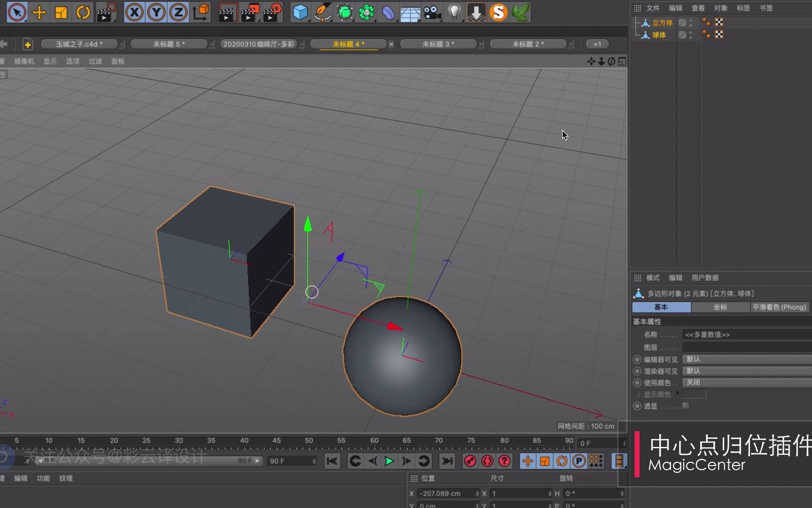Switch to 坐标 attribute tab
Image resolution: width=812 pixels, height=508 pixels.
click(720, 307)
